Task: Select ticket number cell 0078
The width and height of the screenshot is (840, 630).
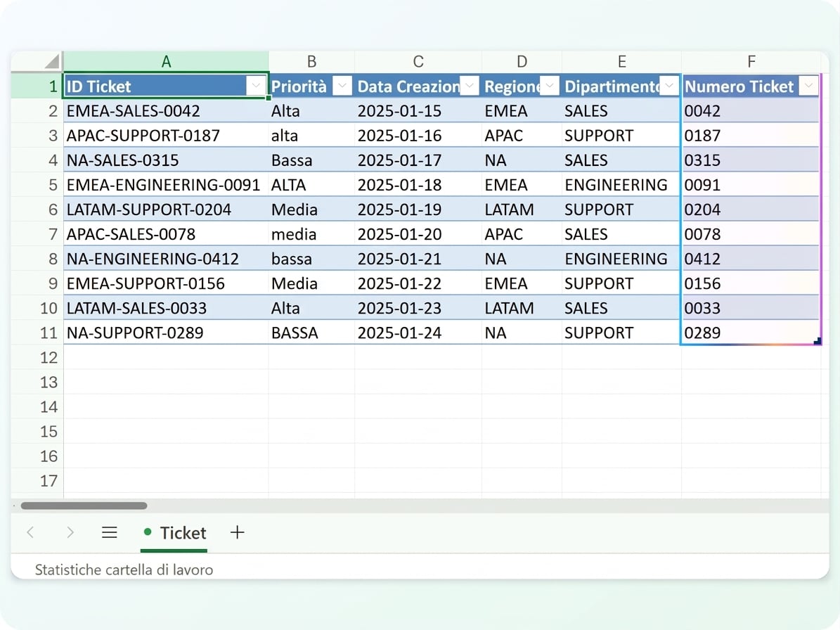Action: pyautogui.click(x=751, y=234)
